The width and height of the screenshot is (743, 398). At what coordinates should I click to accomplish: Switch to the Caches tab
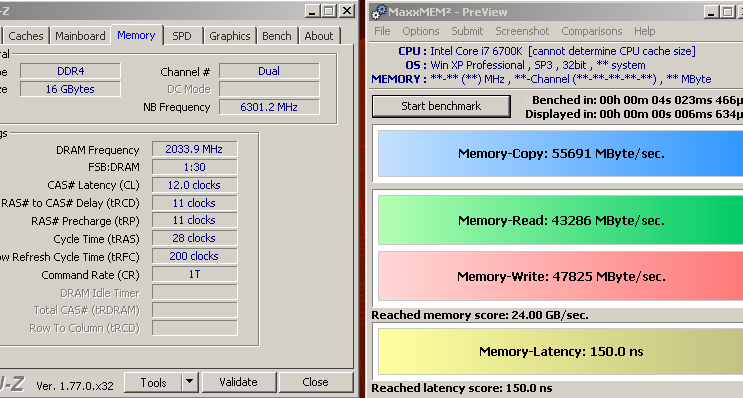point(26,36)
